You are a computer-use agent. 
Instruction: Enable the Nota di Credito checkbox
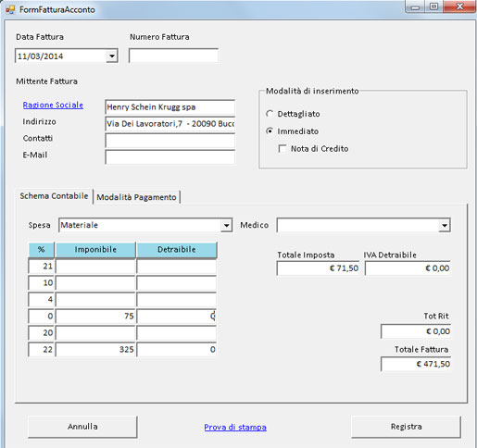[282, 149]
